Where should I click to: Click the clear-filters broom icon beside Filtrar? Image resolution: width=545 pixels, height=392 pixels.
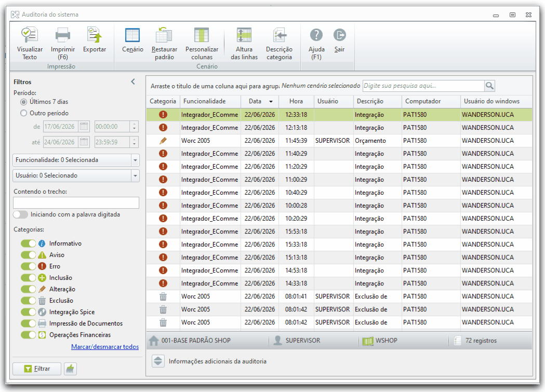click(x=70, y=369)
